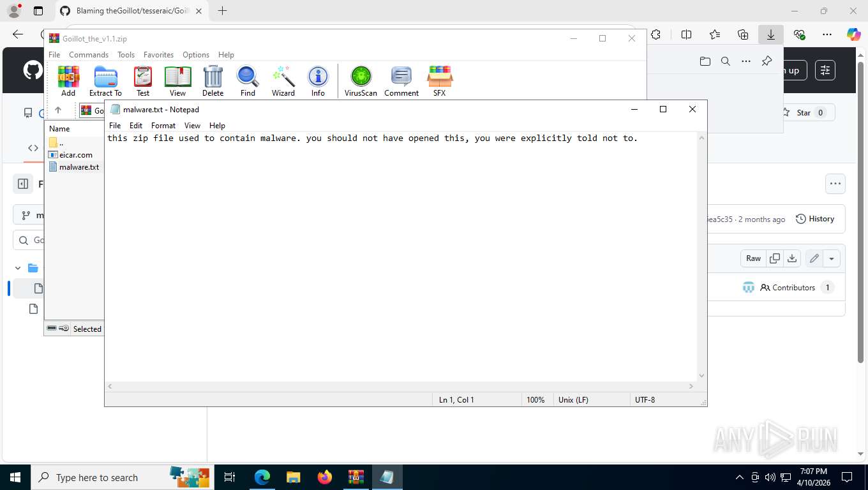Show archive Info

(318, 81)
